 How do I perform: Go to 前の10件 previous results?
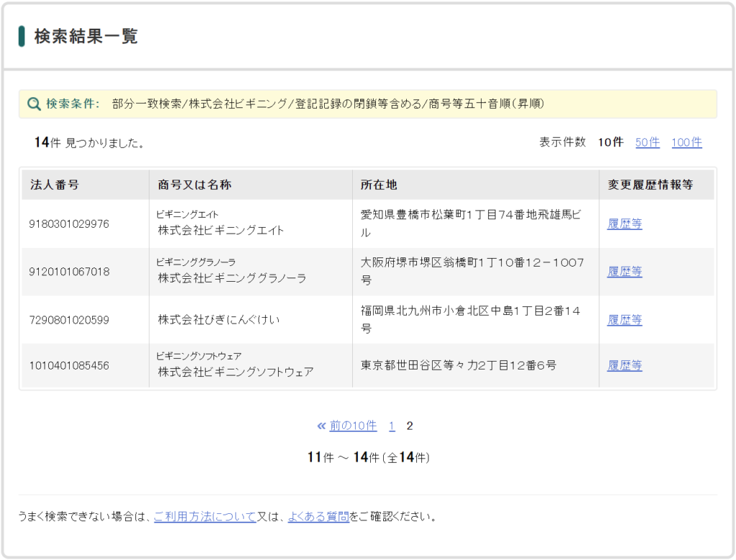click(353, 426)
